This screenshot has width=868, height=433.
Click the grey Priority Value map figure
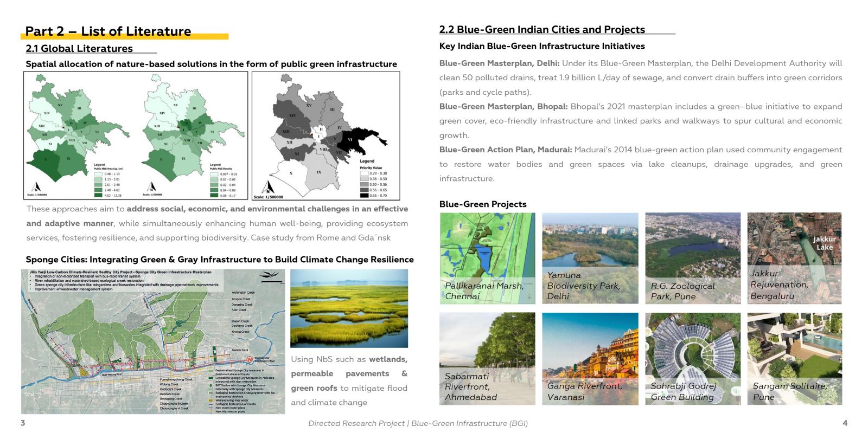(326, 135)
